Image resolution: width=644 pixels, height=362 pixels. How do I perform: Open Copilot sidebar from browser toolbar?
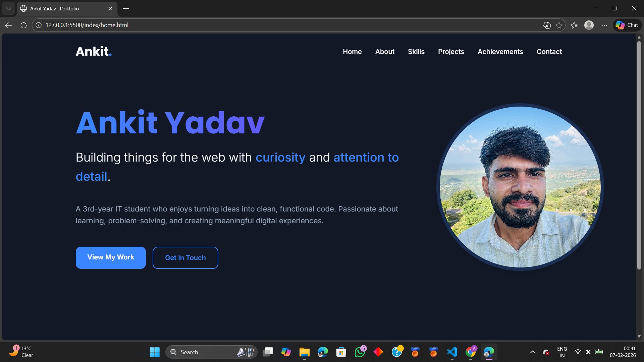[627, 25]
